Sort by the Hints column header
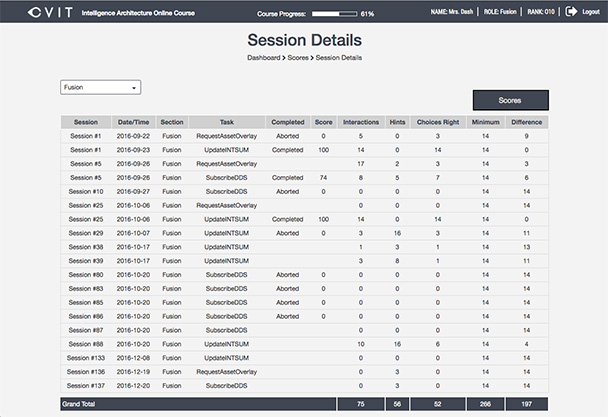Viewport: 608px width, 417px height. pos(397,122)
